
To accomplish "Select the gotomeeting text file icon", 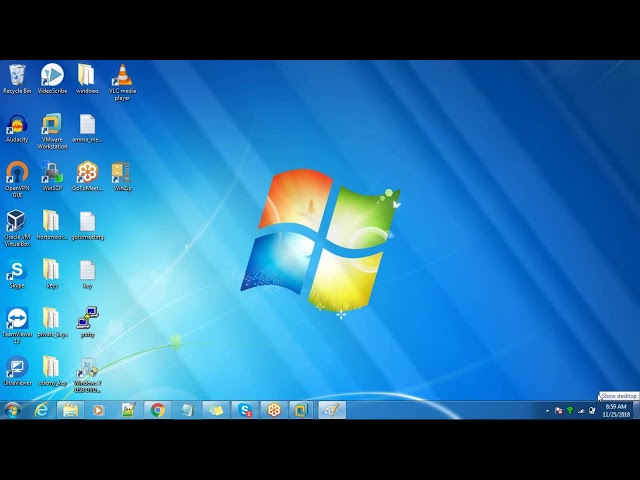I will pyautogui.click(x=87, y=226).
